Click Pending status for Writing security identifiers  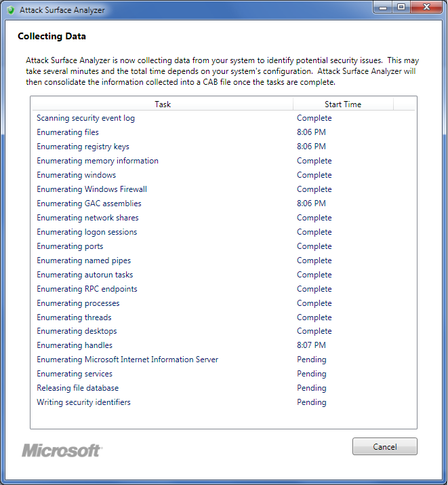point(312,402)
